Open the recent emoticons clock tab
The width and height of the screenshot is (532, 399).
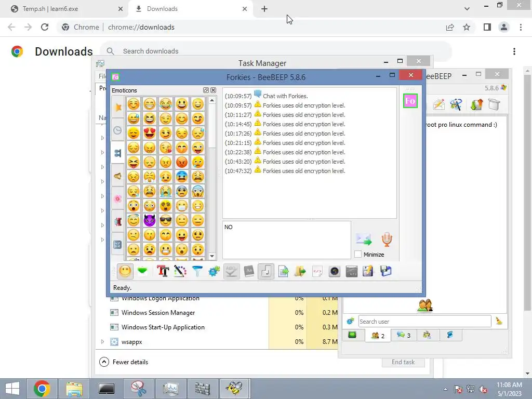click(118, 130)
